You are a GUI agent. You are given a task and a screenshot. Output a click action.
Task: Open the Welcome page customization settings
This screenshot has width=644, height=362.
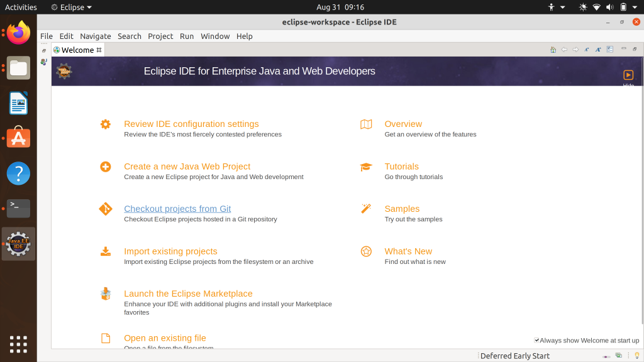point(609,49)
